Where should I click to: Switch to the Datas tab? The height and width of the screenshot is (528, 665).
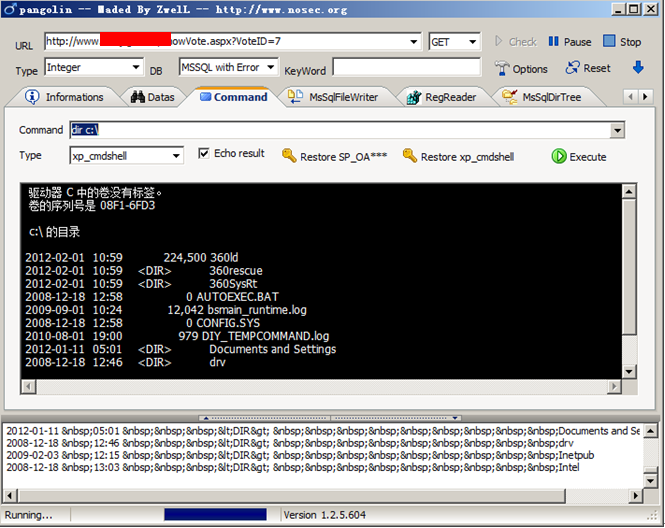coord(153,97)
